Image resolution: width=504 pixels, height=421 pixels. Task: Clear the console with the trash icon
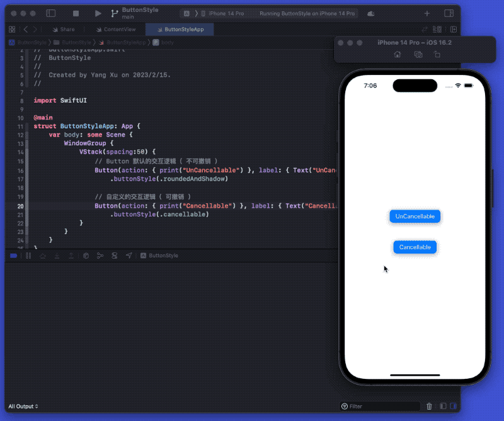[x=429, y=407]
